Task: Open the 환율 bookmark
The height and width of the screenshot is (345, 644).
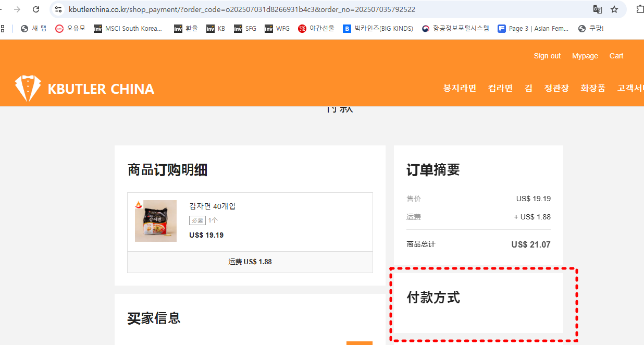Action: click(x=186, y=29)
